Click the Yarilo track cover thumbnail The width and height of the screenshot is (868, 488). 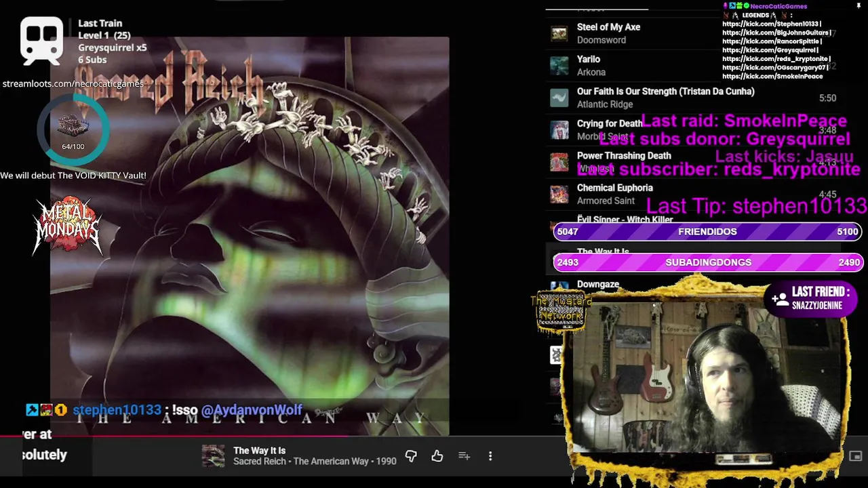(x=559, y=66)
